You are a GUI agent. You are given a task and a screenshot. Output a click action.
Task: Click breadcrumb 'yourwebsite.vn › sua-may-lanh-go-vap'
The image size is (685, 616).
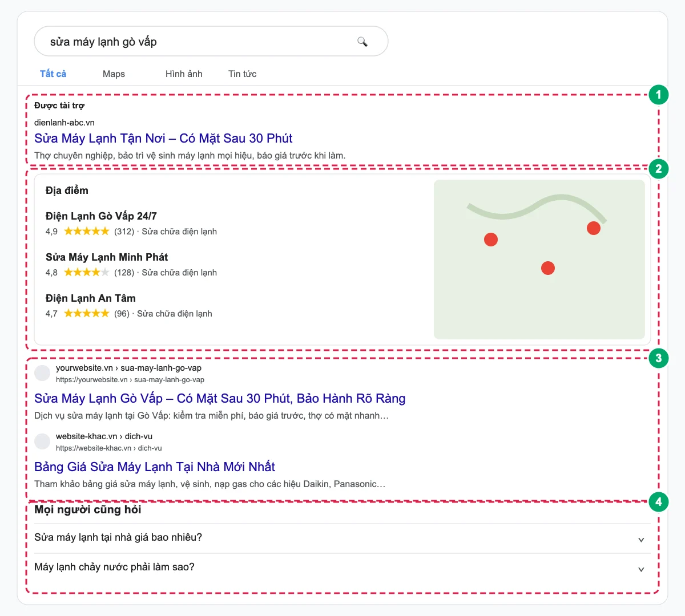[128, 368]
